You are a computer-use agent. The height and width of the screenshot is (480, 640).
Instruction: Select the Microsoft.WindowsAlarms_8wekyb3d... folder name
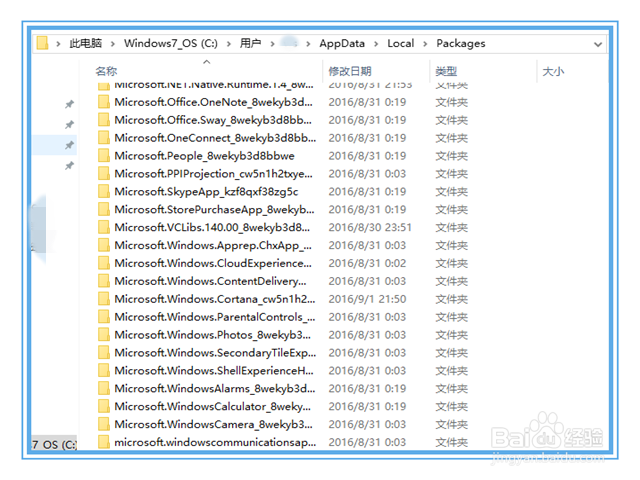215,389
